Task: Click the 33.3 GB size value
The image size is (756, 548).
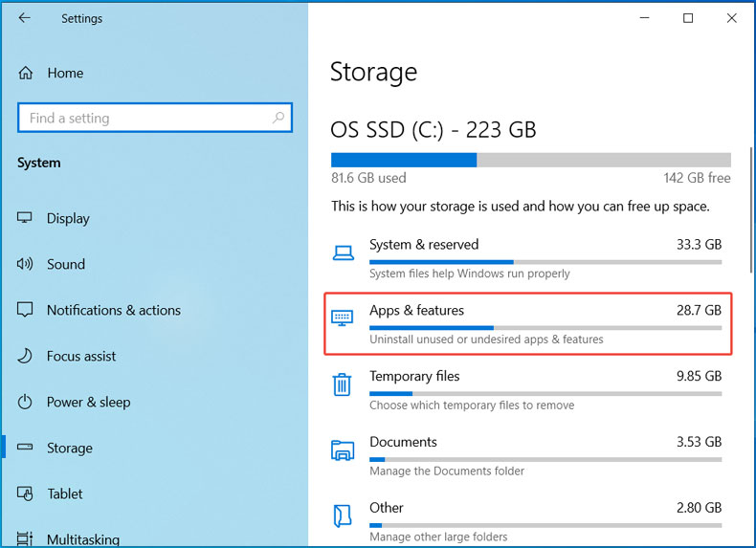Action: (700, 245)
